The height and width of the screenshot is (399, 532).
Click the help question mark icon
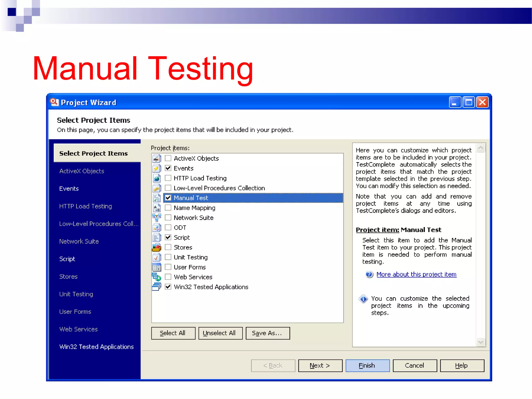click(x=369, y=274)
